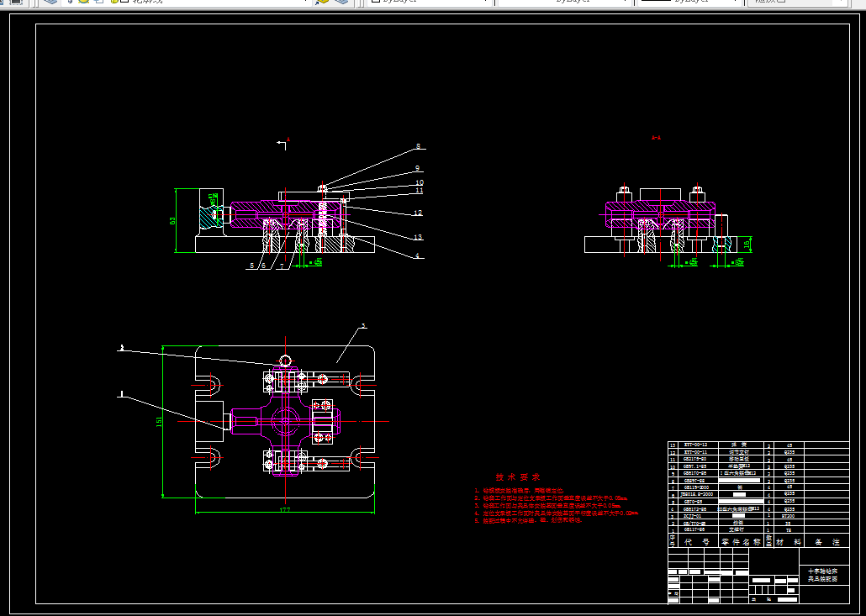Click technical requirement line 3
The width and height of the screenshot is (866, 616).
pos(547,505)
